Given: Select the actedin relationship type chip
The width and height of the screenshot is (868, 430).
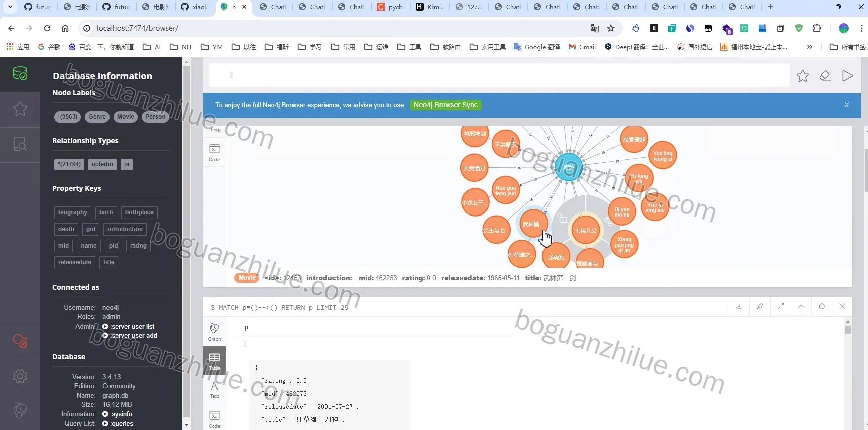Looking at the screenshot, I should coord(102,164).
